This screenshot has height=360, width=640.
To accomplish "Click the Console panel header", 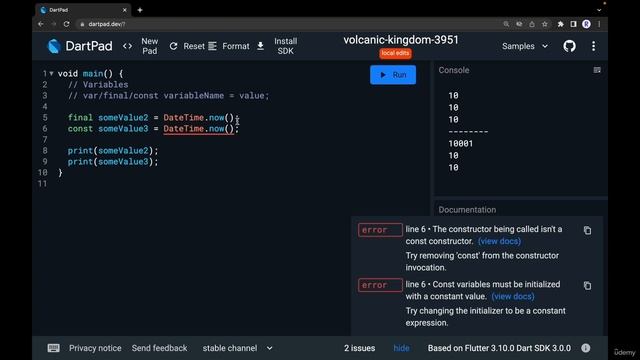I will point(453,70).
